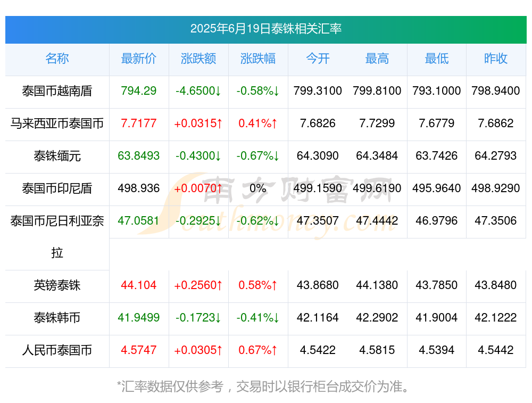Click change amount -0.1723↓

pos(198,317)
